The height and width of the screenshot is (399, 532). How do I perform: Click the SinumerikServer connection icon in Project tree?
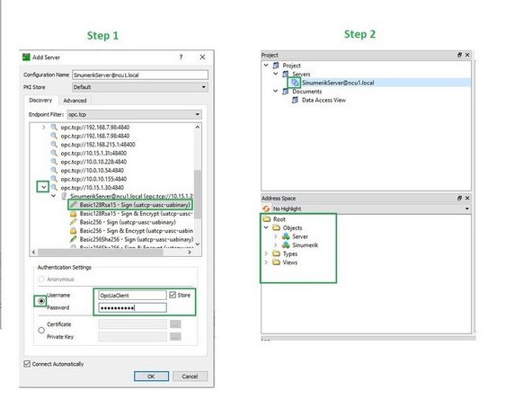pos(295,83)
